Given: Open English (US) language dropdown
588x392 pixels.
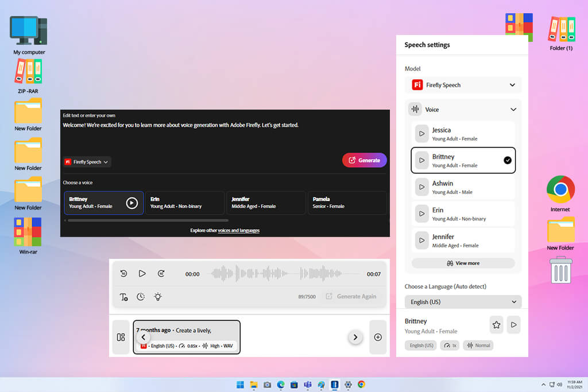Looking at the screenshot, I should click(x=463, y=302).
